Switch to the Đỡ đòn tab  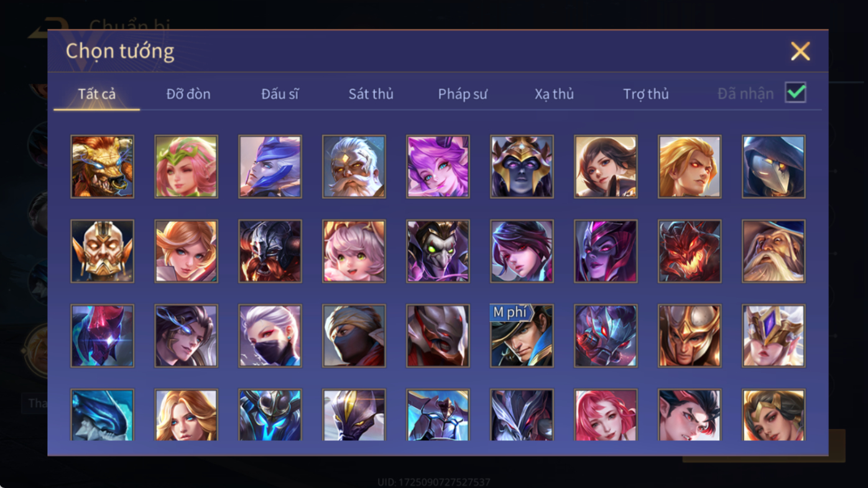point(188,94)
